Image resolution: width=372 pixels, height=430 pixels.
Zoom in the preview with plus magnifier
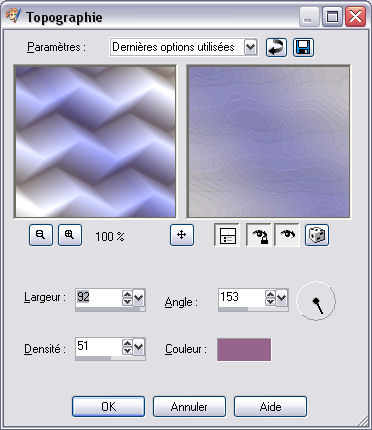[70, 235]
